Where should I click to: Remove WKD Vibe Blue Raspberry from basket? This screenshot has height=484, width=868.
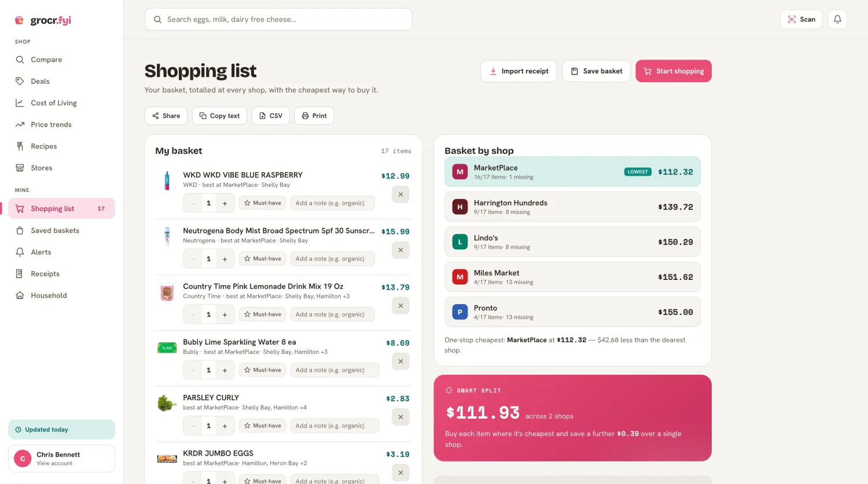400,194
